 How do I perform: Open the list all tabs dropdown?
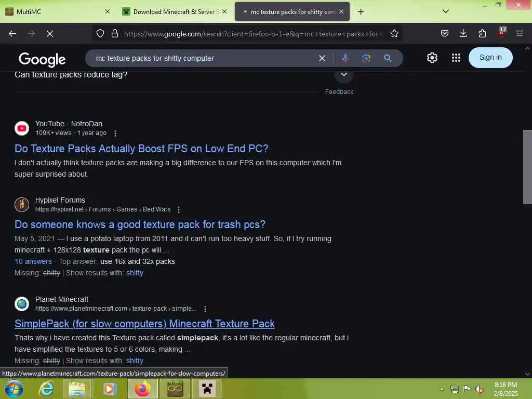pyautogui.click(x=446, y=11)
